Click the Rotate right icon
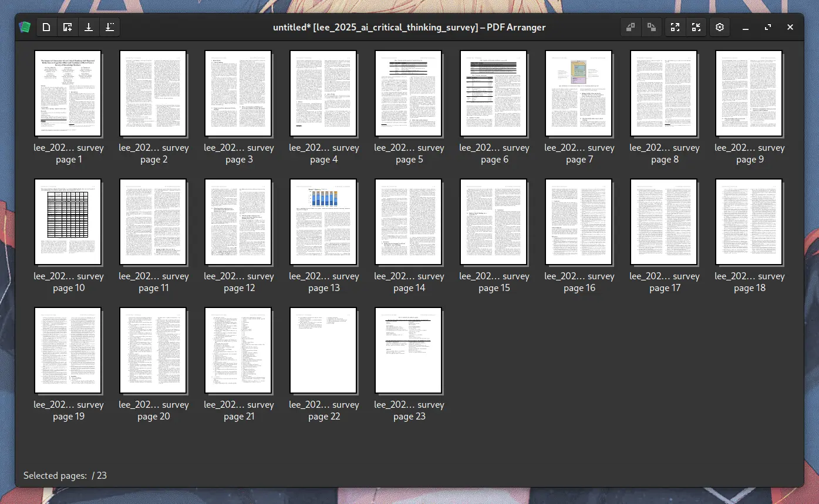Image resolution: width=819 pixels, height=504 pixels. 652,27
